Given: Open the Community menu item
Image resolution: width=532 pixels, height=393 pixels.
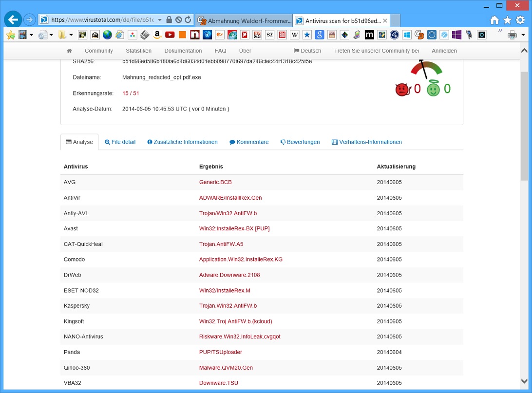Looking at the screenshot, I should 99,51.
